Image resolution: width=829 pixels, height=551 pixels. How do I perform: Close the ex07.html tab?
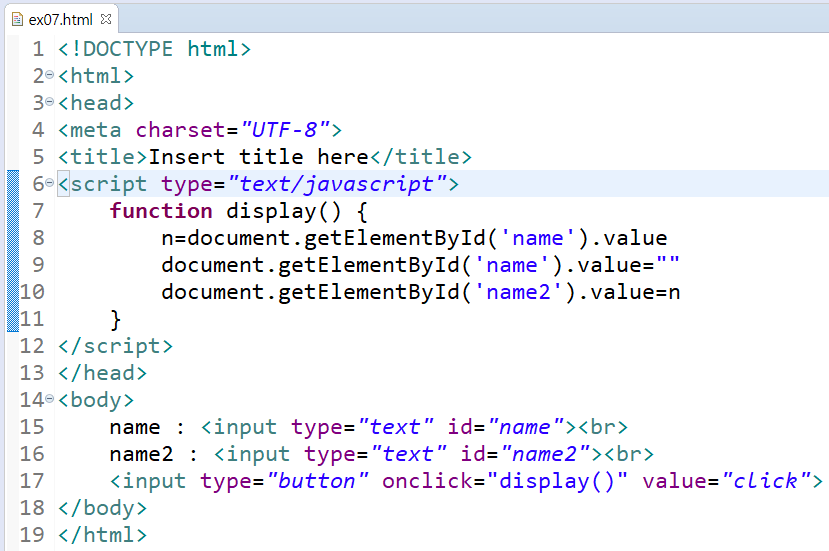pos(106,19)
